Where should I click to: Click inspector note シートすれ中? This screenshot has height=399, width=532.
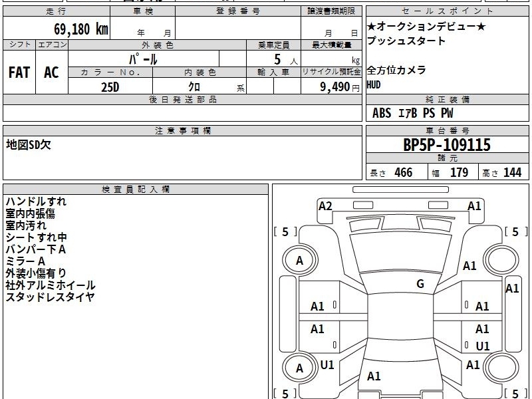click(36, 237)
